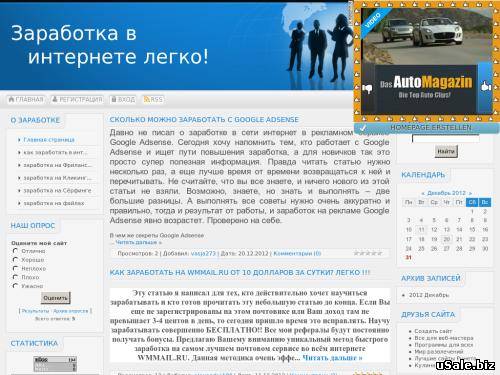500x375 pixels.
Task: Open the statistics counter badge
Action: (x=55, y=364)
